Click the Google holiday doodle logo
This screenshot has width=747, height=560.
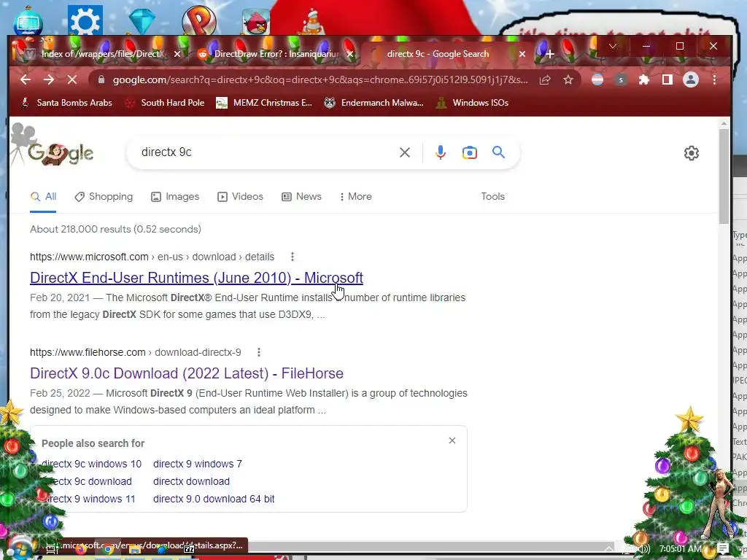coord(60,153)
